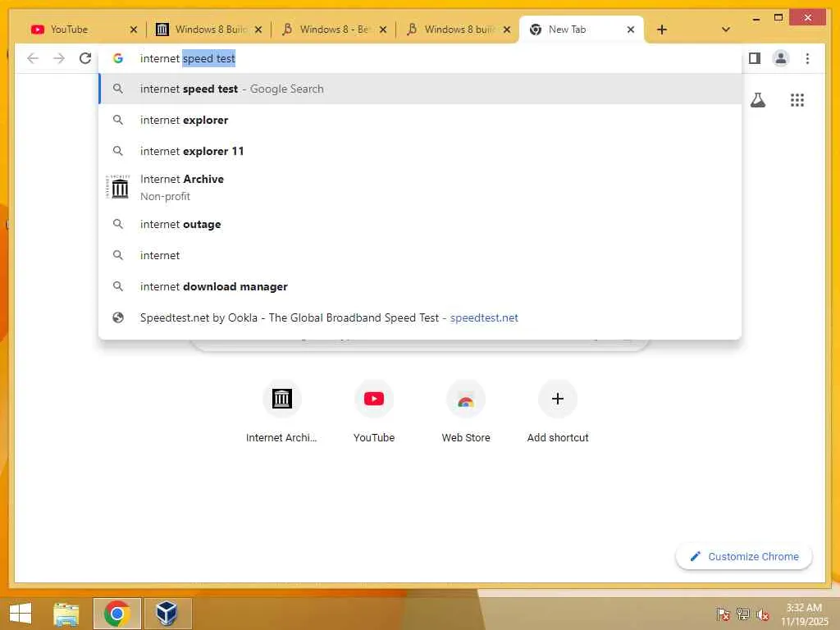Open the Search Labs flask icon
Viewport: 840px width, 630px height.
757,100
